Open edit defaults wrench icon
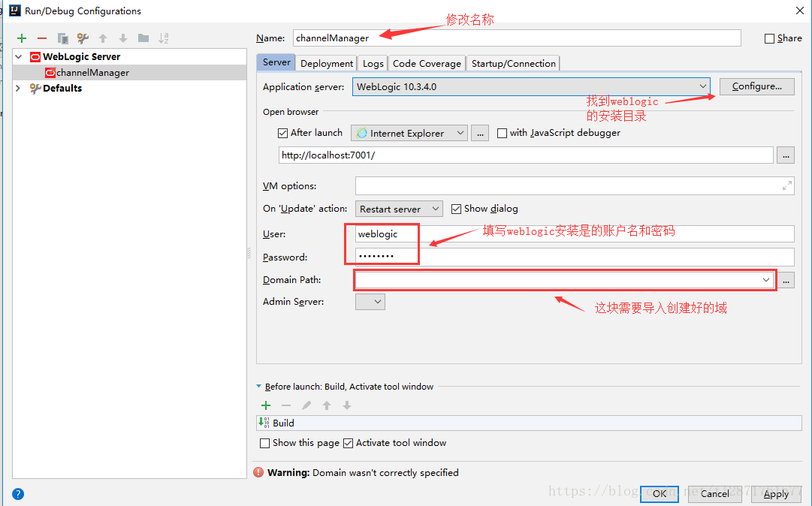812x506 pixels. (83, 38)
